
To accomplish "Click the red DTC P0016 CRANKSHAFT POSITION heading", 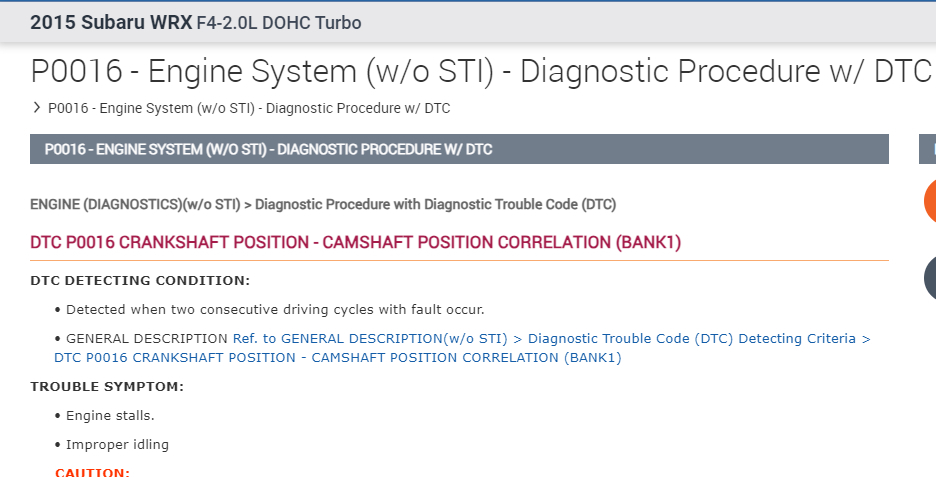I will pyautogui.click(x=355, y=243).
